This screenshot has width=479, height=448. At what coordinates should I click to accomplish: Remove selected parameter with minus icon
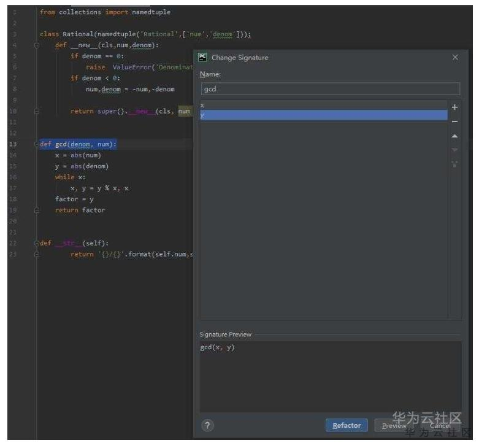(454, 122)
